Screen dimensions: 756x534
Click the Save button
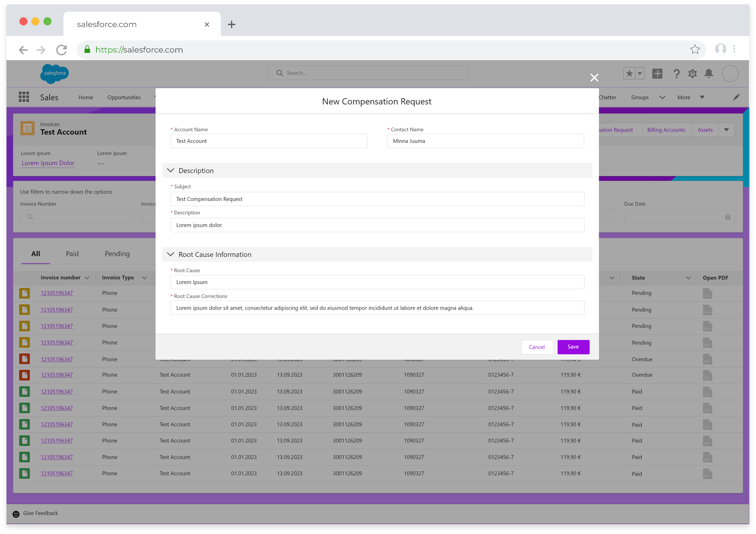pos(573,347)
